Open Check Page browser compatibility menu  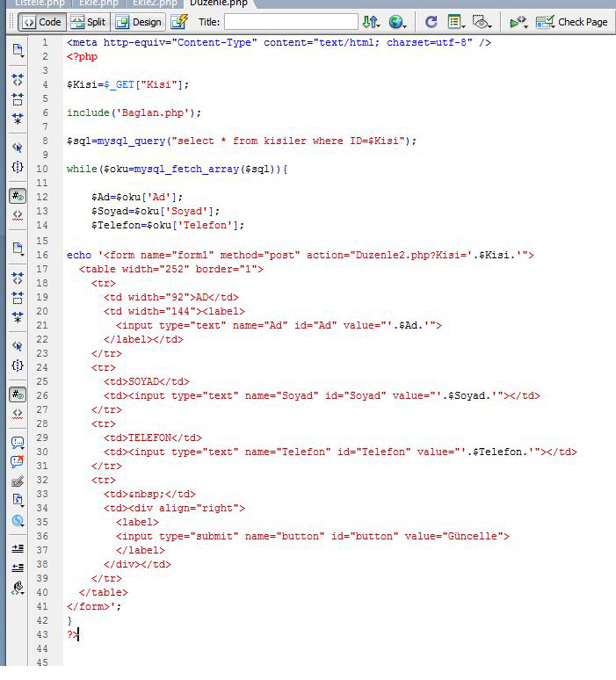click(x=571, y=22)
